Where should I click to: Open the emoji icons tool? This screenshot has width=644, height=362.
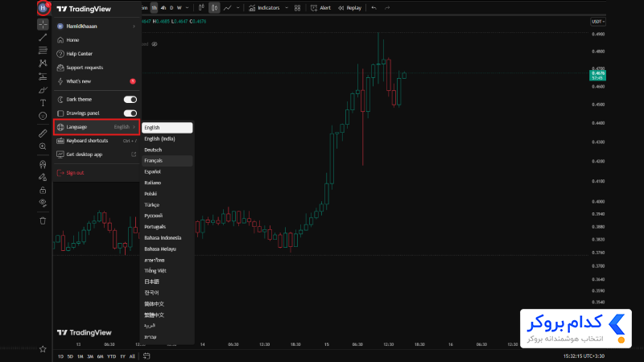point(43,116)
